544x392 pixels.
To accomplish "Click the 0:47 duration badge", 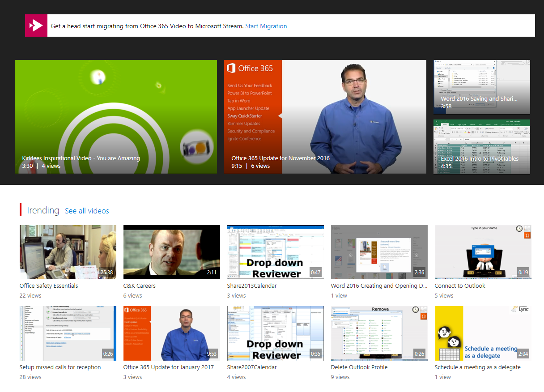I will pos(316,273).
